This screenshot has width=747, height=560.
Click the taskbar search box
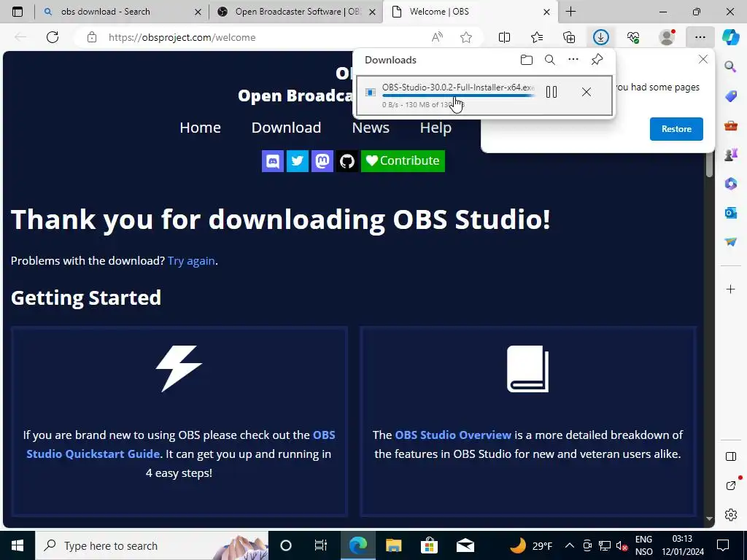pyautogui.click(x=152, y=545)
